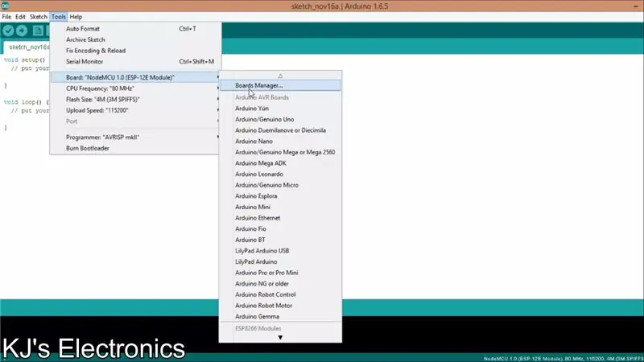Select Arduino Mega ADK board
This screenshot has height=362, width=644.
[x=280, y=163]
